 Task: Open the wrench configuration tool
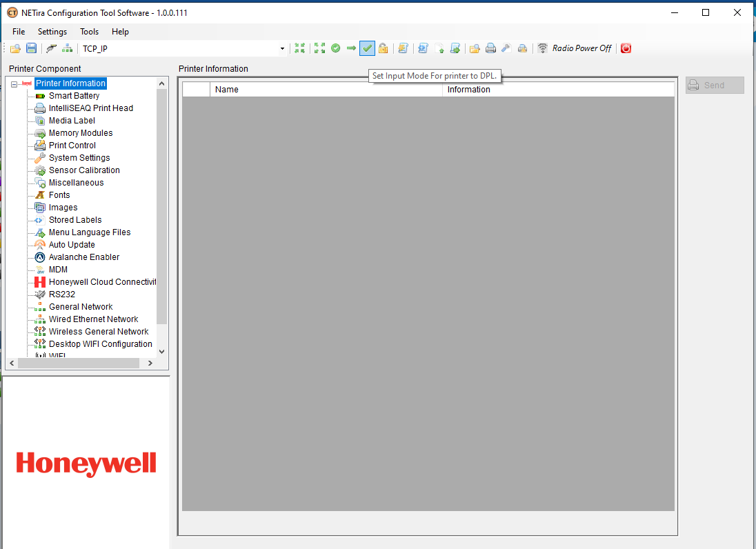pos(50,48)
